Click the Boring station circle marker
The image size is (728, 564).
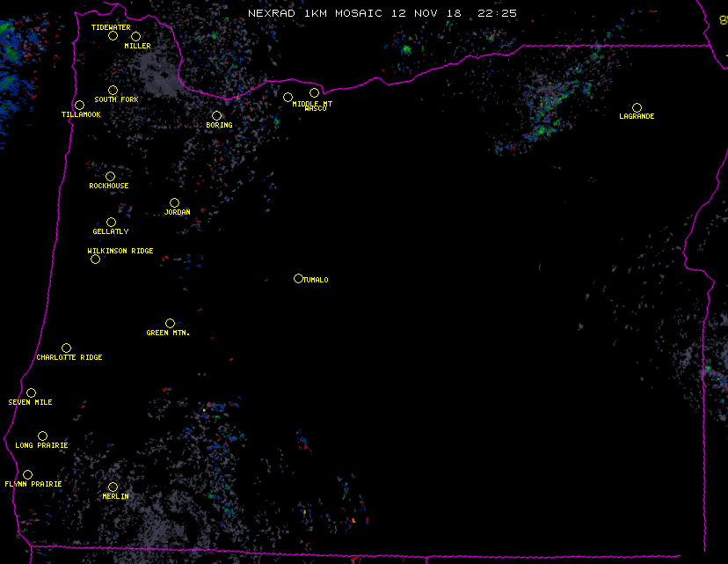(x=216, y=116)
